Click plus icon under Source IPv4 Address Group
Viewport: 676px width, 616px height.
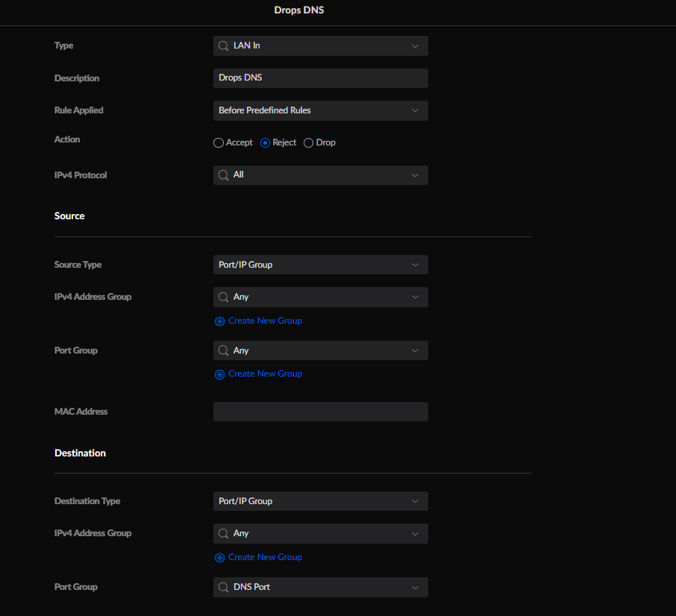click(219, 321)
